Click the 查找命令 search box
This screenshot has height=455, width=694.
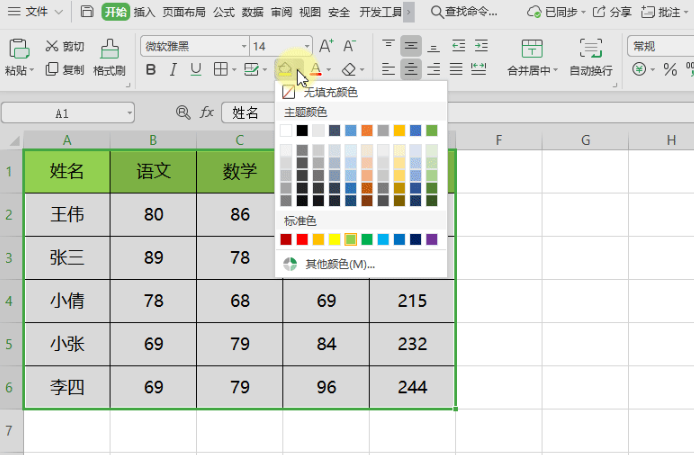pos(464,12)
